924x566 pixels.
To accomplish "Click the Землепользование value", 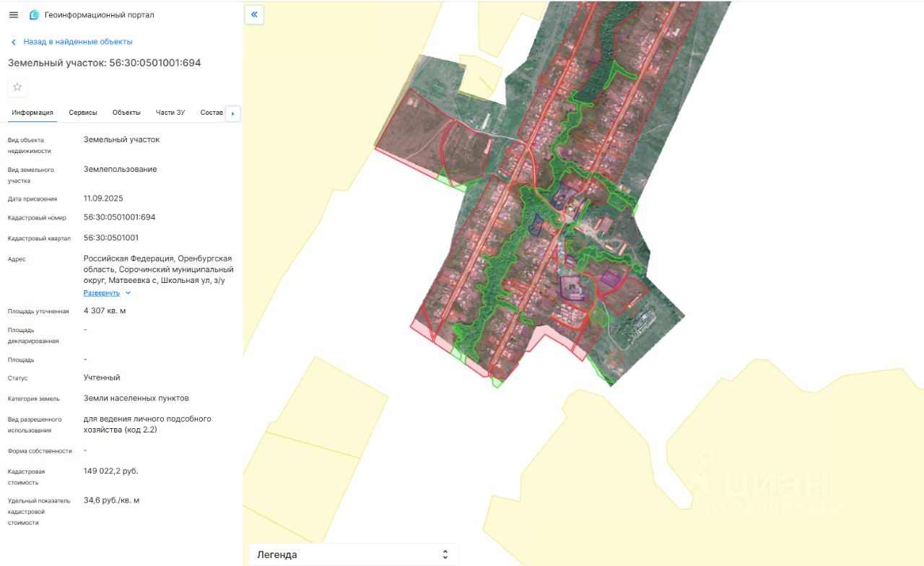I will [x=120, y=170].
